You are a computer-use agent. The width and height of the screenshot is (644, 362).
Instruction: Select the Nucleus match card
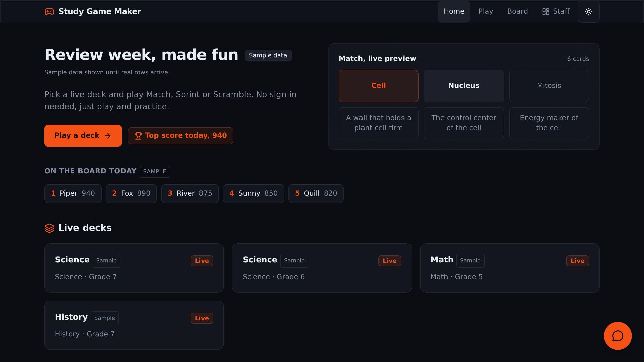[x=464, y=86]
